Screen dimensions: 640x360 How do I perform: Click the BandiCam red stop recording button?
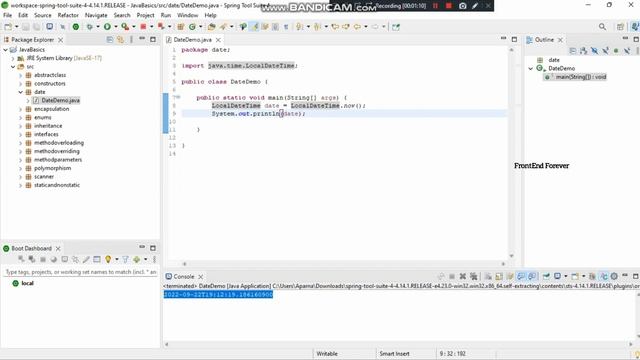click(449, 6)
